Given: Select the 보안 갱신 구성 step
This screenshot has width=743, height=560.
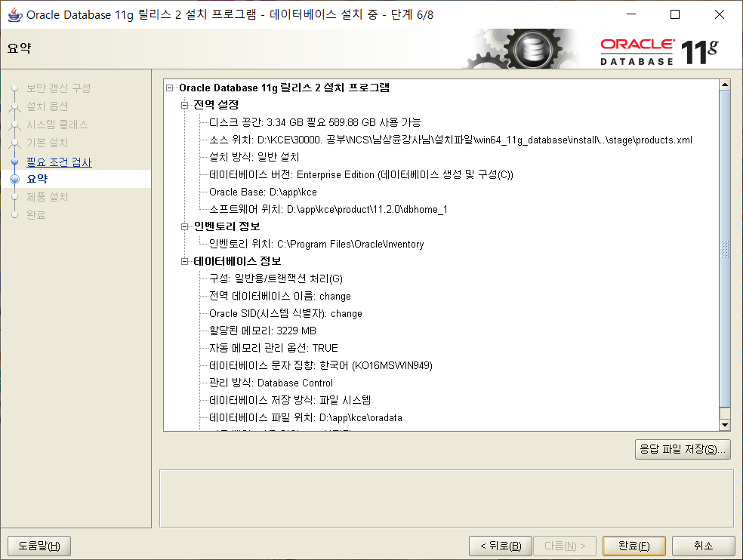Looking at the screenshot, I should coord(58,88).
